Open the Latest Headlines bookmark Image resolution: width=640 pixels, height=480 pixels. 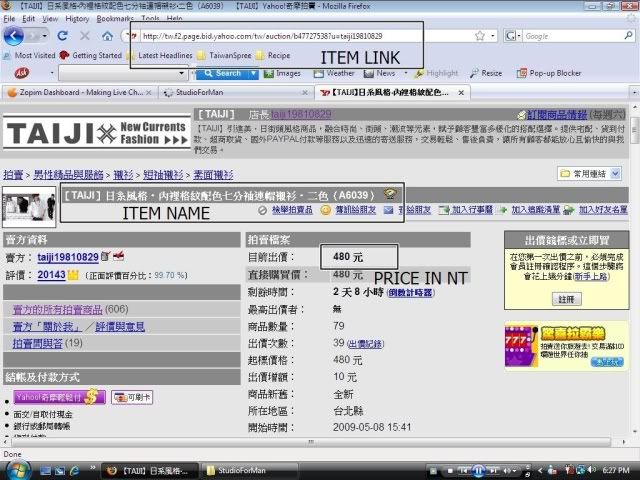[160, 55]
